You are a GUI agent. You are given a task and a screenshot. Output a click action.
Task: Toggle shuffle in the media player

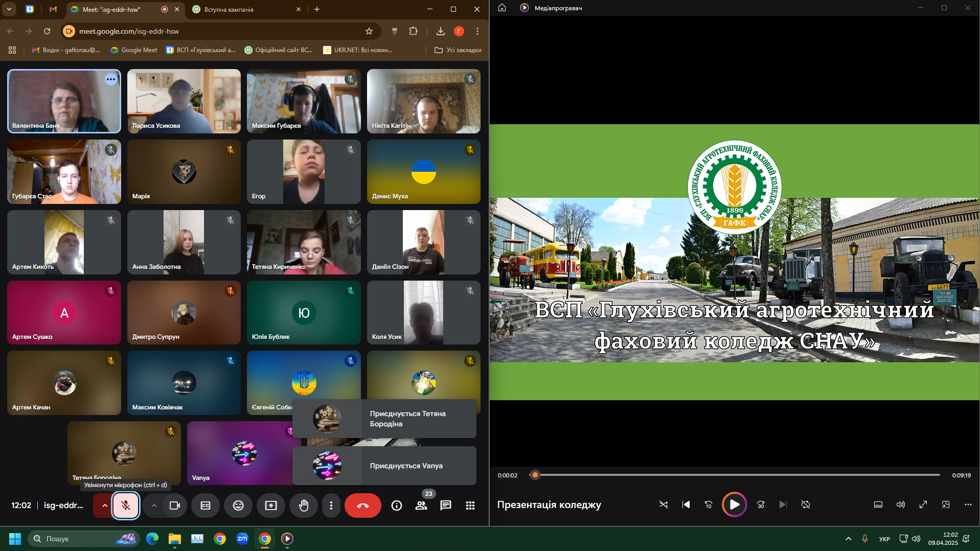click(664, 504)
